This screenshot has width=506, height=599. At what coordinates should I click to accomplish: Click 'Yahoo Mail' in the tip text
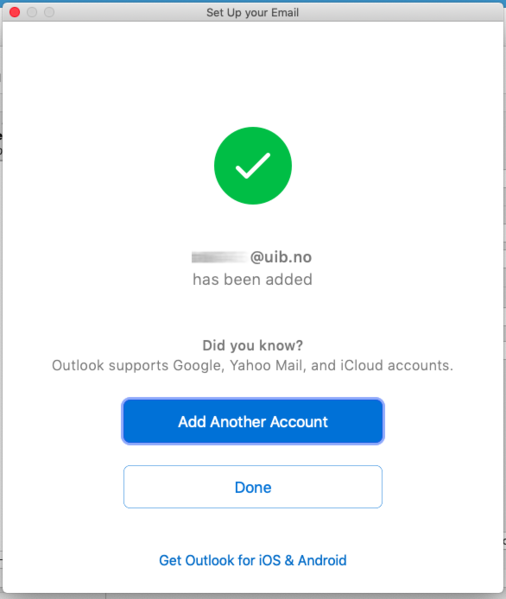pos(266,366)
